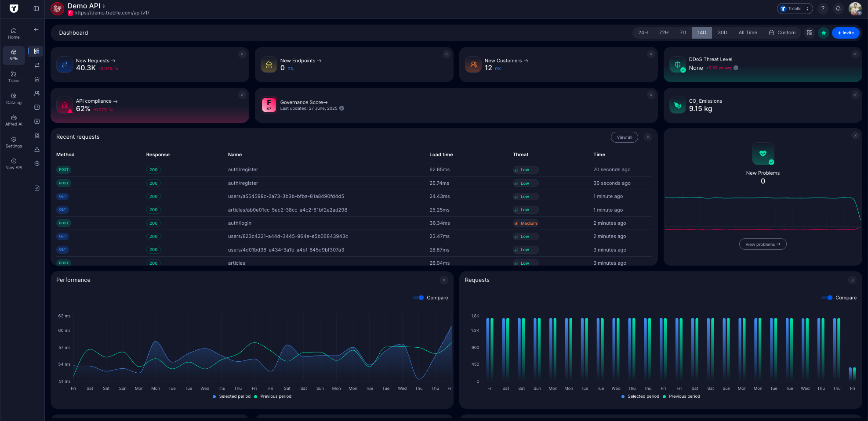Open the auth/login request row
Viewport: 868px width, 421px height.
[x=240, y=223]
